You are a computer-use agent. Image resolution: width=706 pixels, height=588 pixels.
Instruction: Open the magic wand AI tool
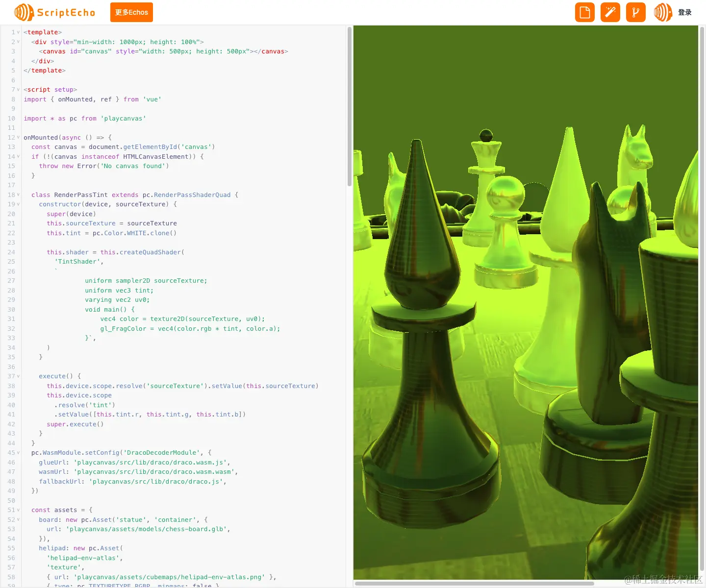pos(610,12)
